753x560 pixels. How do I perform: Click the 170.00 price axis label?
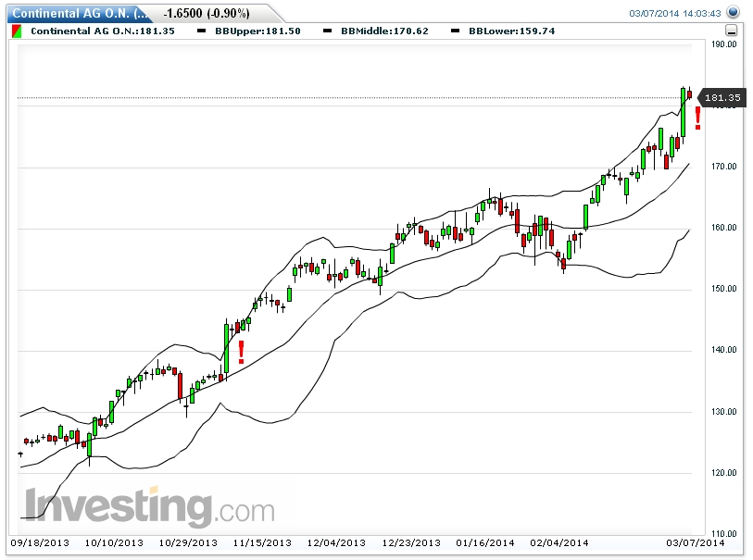coord(723,167)
